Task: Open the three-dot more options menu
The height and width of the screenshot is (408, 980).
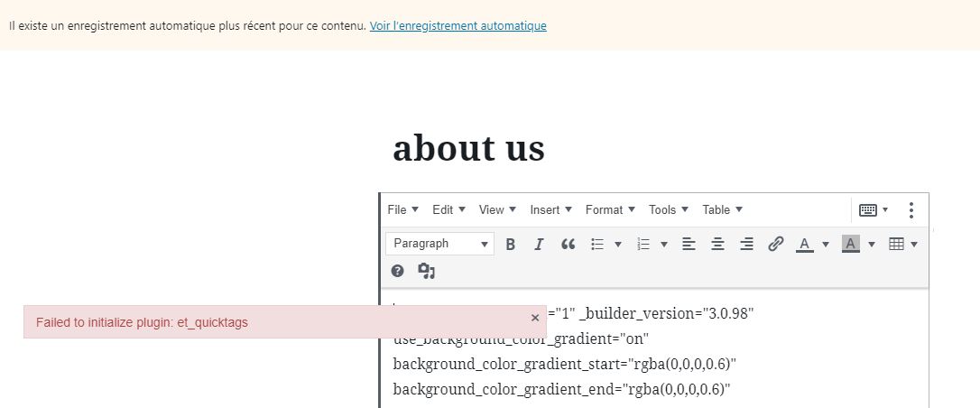Action: [x=911, y=209]
